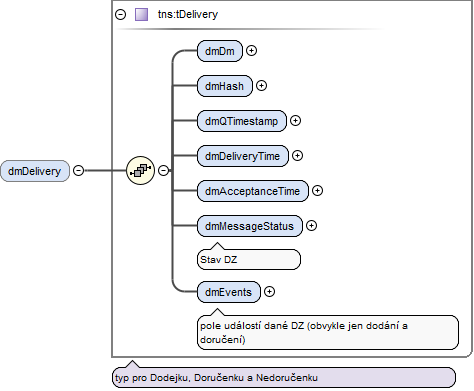Select the dmEvents element node
This screenshot has width=474, height=391.
[x=229, y=292]
